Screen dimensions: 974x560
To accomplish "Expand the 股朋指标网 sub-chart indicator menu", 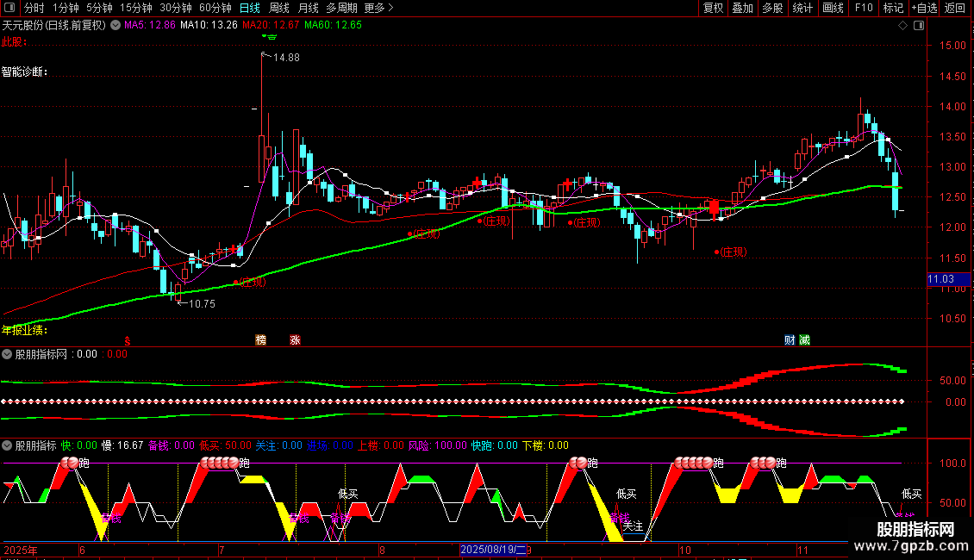I will tap(7, 354).
